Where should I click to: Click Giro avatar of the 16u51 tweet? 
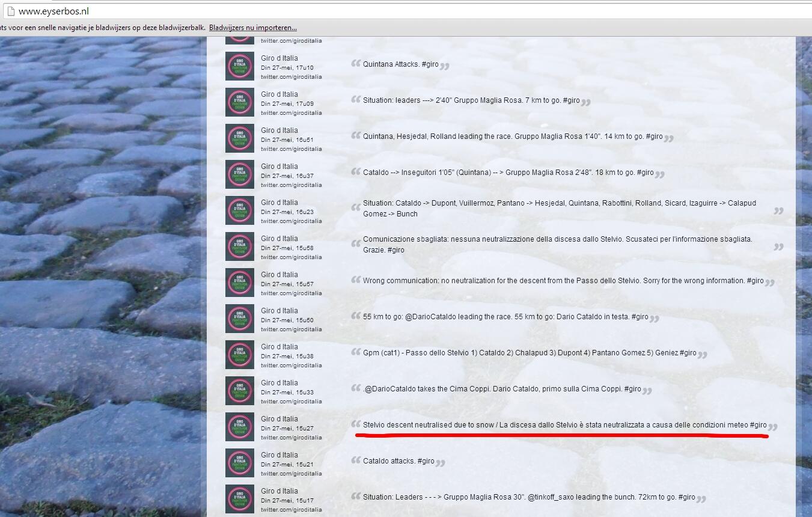[x=240, y=138]
